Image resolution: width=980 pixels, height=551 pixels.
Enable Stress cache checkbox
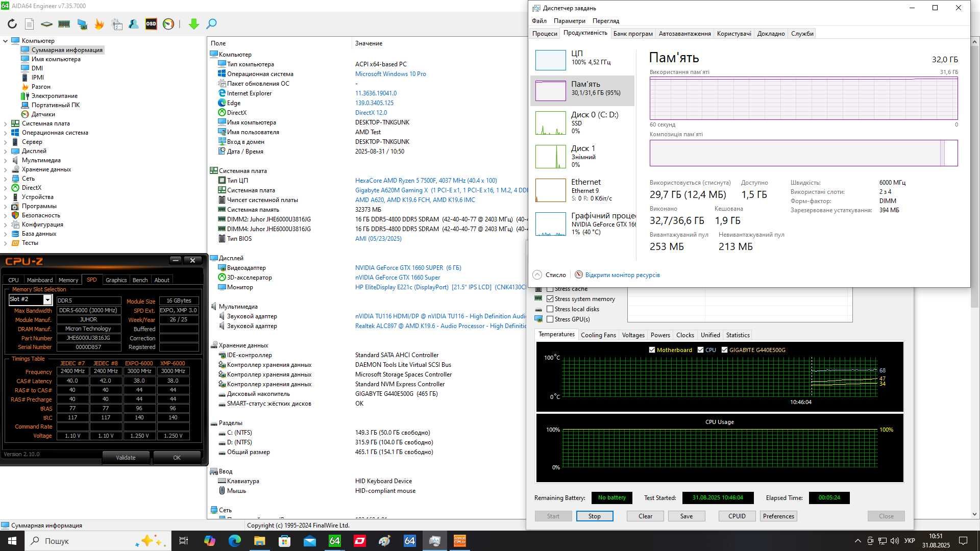550,289
